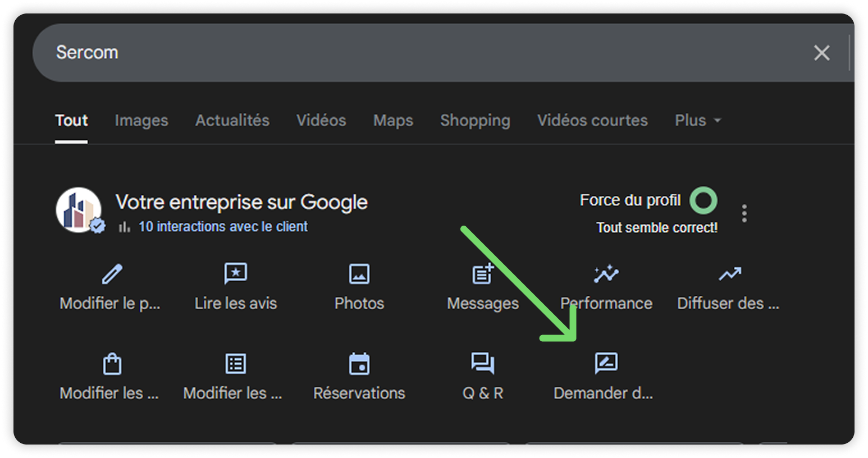Click the Messages label text

pyautogui.click(x=483, y=304)
